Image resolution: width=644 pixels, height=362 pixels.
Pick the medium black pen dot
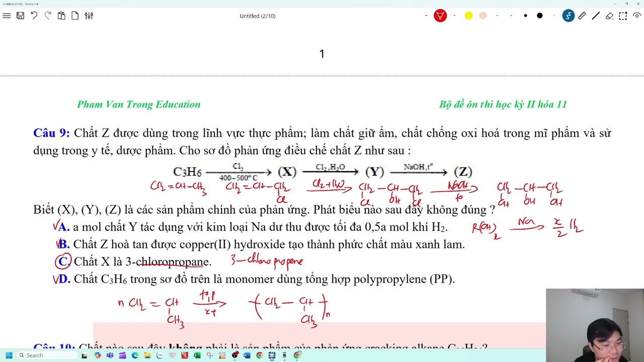(525, 16)
